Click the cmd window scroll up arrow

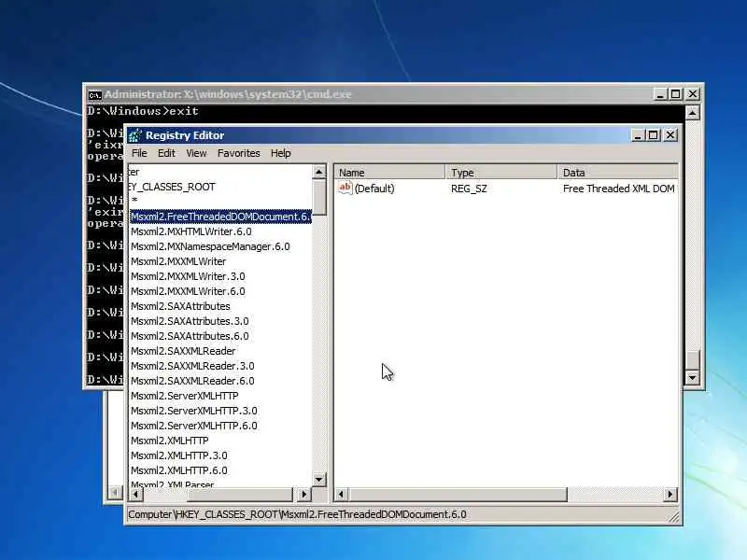692,113
